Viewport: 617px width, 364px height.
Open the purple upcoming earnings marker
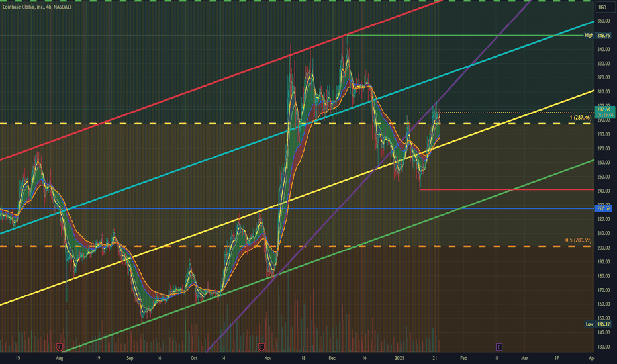pos(499,347)
